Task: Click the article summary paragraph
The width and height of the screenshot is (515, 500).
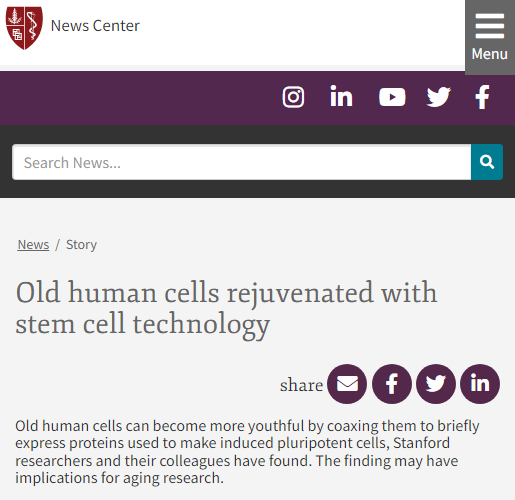Action: pyautogui.click(x=247, y=452)
